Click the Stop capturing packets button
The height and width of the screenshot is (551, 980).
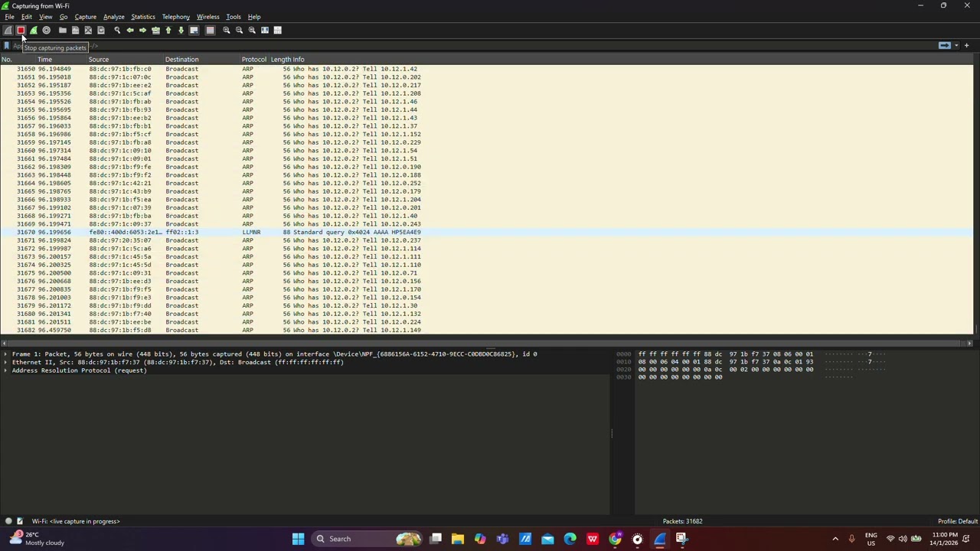[x=21, y=31]
